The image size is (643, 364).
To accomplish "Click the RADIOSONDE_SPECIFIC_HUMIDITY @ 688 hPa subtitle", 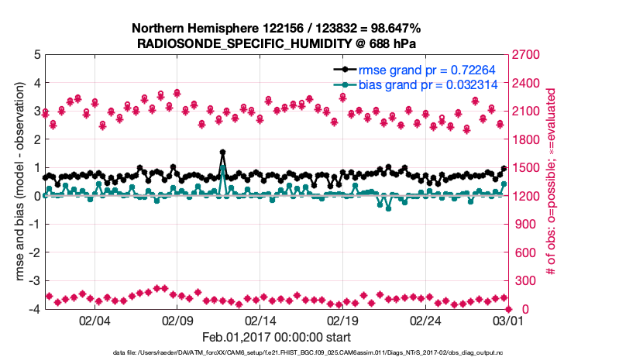I will pos(277,43).
